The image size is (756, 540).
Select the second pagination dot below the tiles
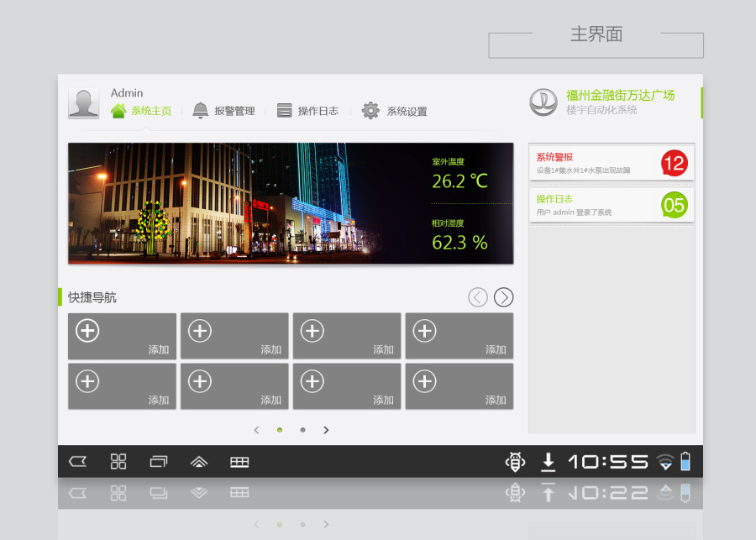click(302, 429)
